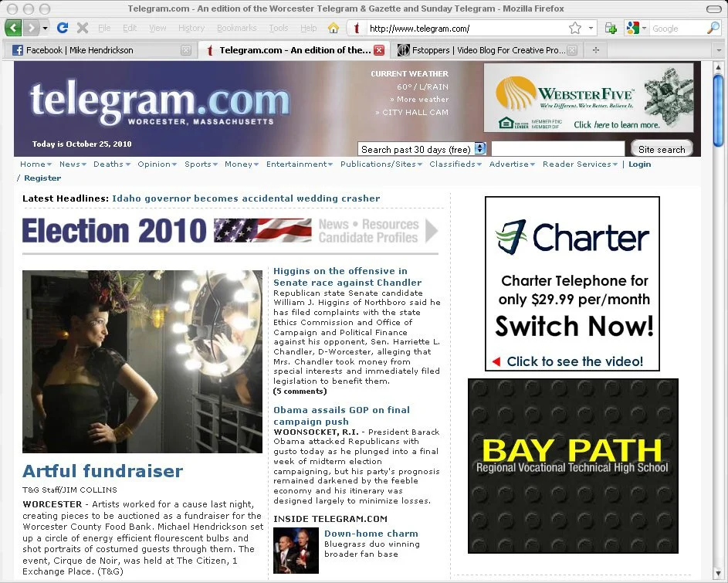Open the (5 comments) link
The image size is (728, 583).
point(300,391)
